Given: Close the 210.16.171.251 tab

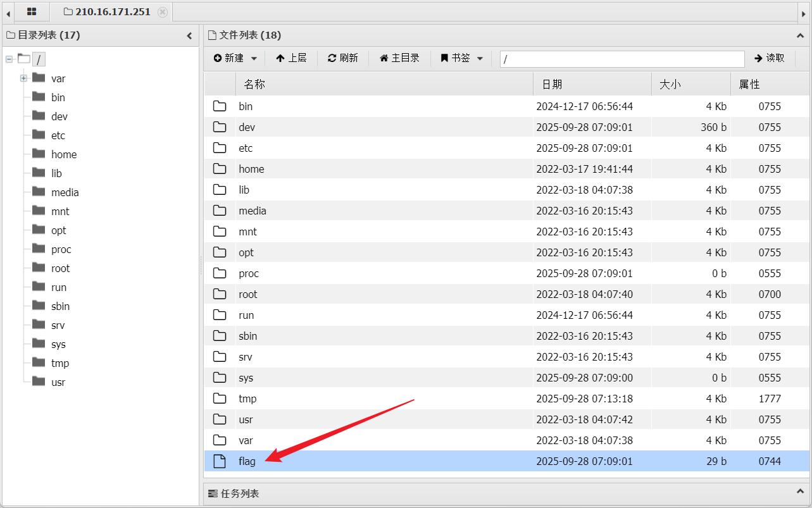Looking at the screenshot, I should point(163,12).
